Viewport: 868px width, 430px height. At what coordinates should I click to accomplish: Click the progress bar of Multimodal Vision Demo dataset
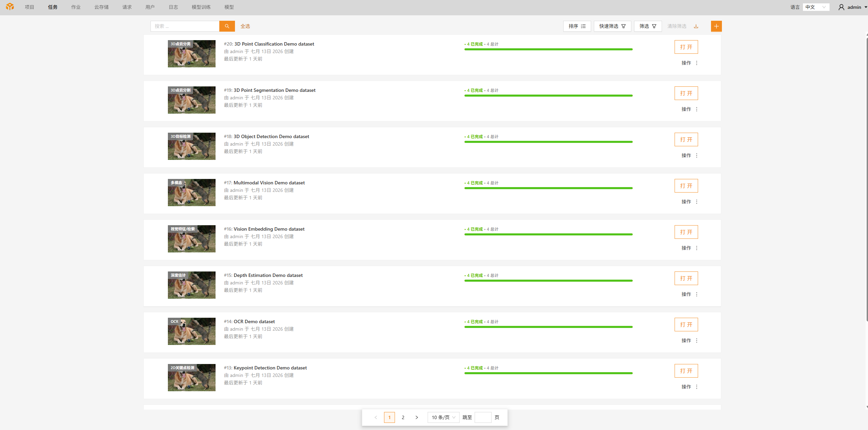point(548,188)
